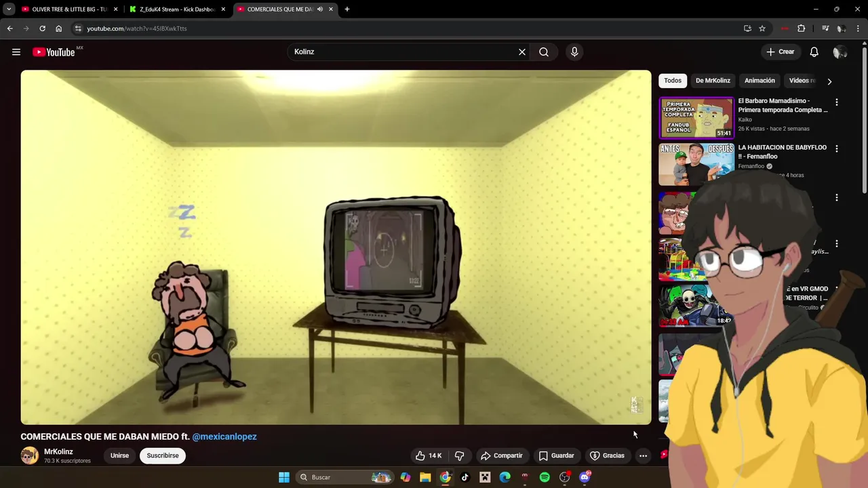
Task: Close the Oliver Tree & Little Big tab
Action: [x=115, y=9]
